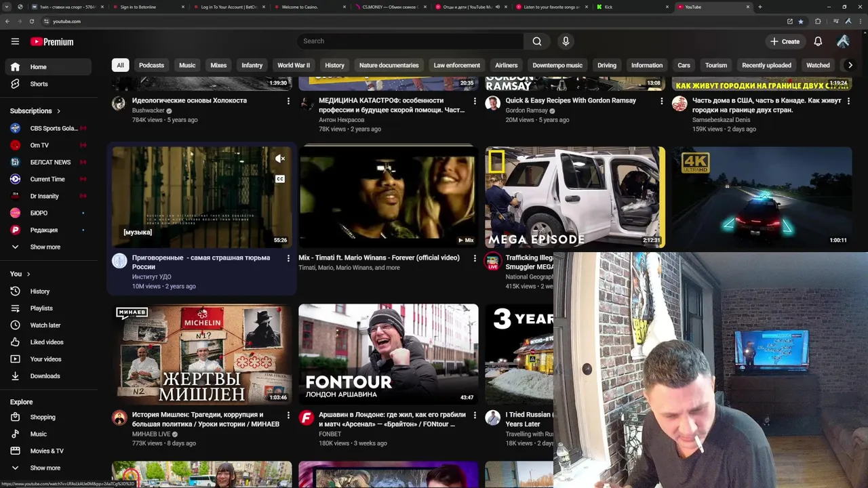Open History in the sidebar
The height and width of the screenshot is (488, 868).
tap(47, 291)
